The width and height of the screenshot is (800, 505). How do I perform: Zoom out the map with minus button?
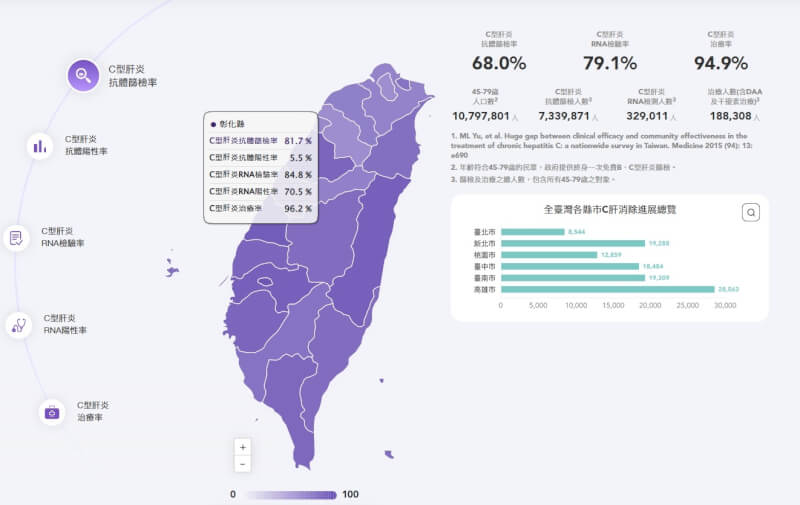[242, 464]
